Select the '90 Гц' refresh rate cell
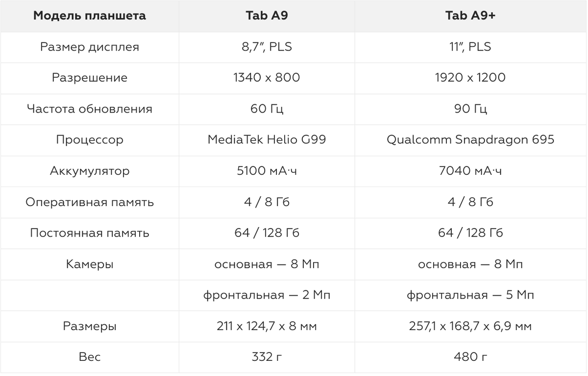588x376 pixels. (470, 109)
